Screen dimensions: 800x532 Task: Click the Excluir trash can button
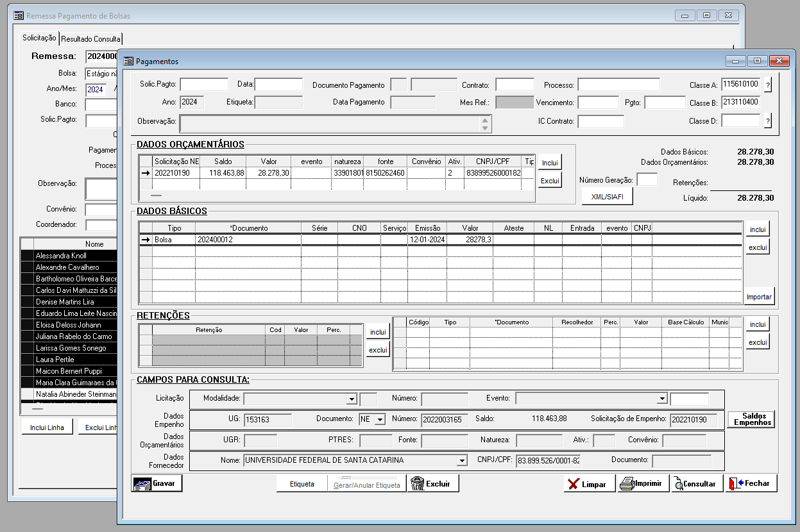(434, 483)
